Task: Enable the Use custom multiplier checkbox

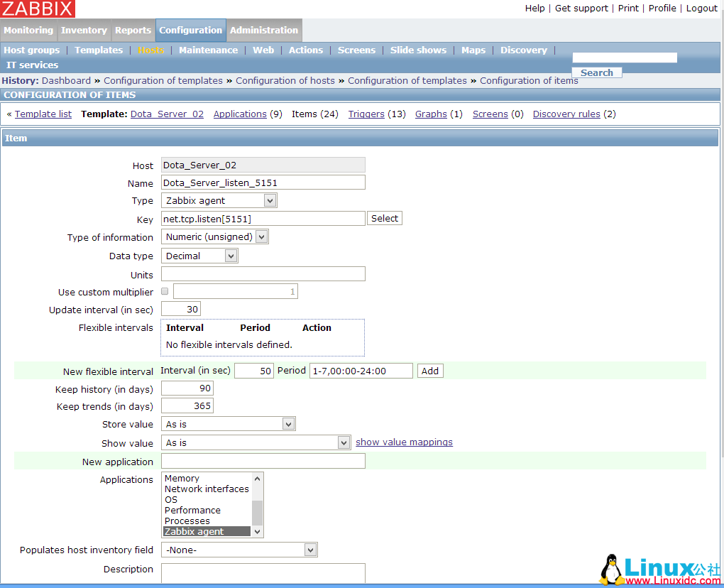Action: pyautogui.click(x=165, y=291)
